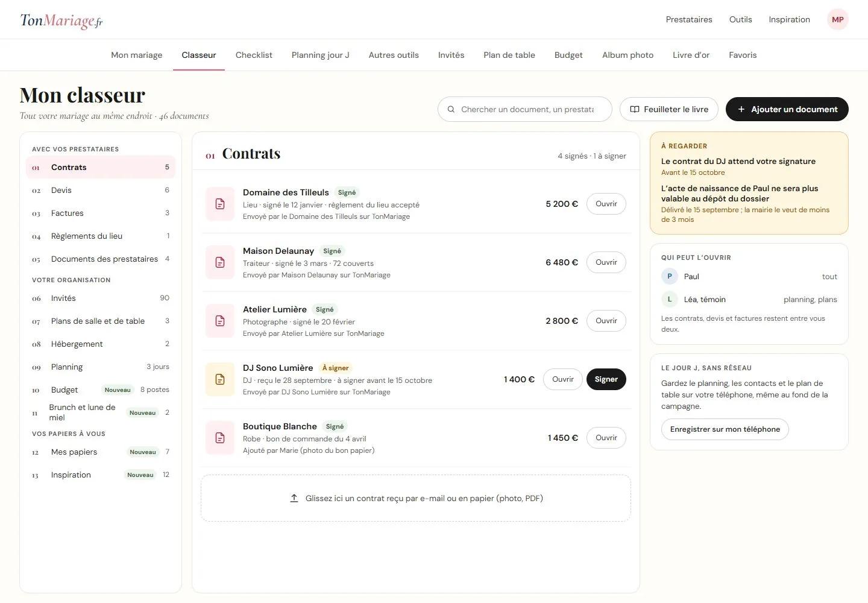The image size is (868, 603).
Task: Select Invités in the sidebar
Action: click(101, 298)
